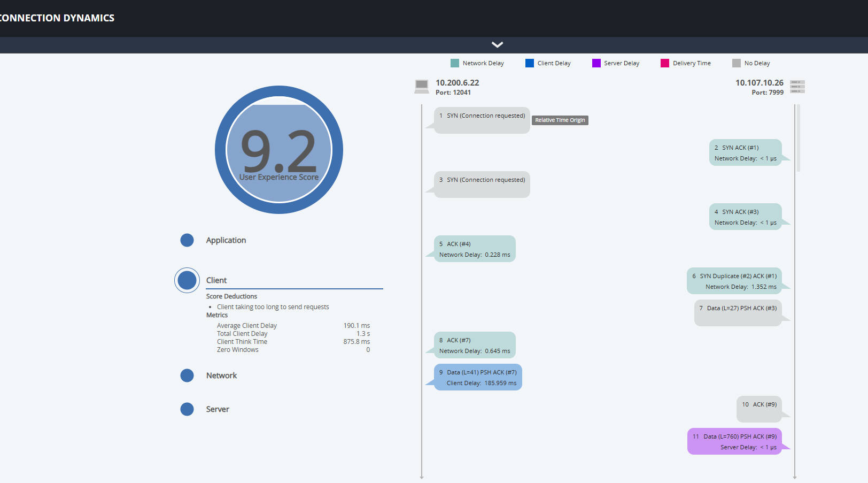Select the Application score circle

click(x=187, y=240)
